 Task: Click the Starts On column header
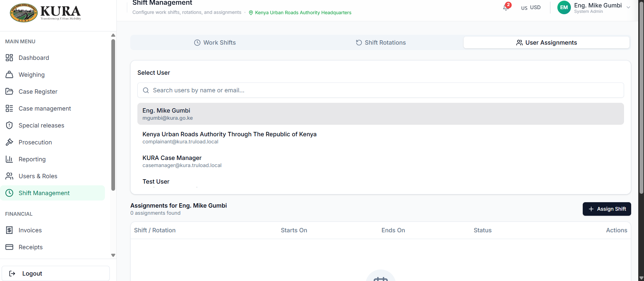click(294, 230)
